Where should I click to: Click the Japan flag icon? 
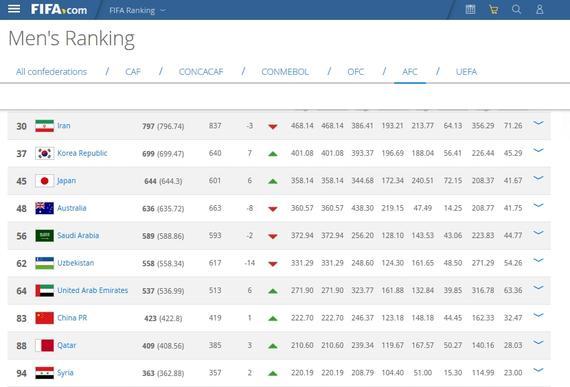click(x=45, y=181)
